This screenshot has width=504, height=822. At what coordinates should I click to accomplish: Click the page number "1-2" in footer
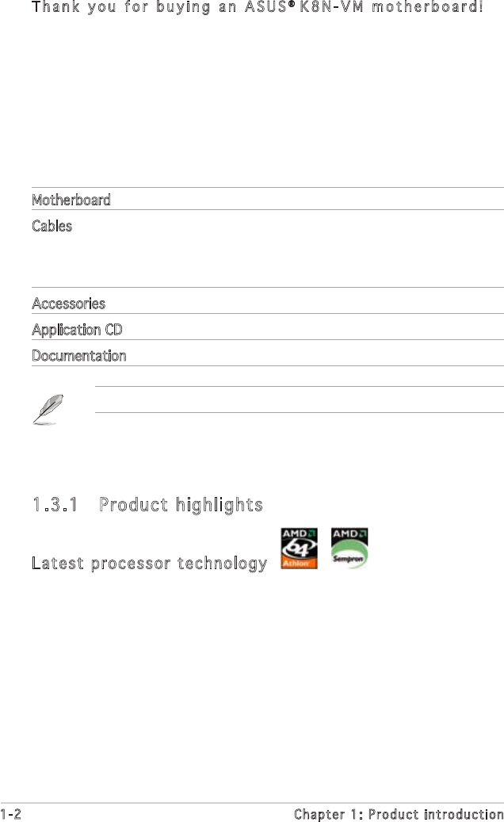[10, 814]
